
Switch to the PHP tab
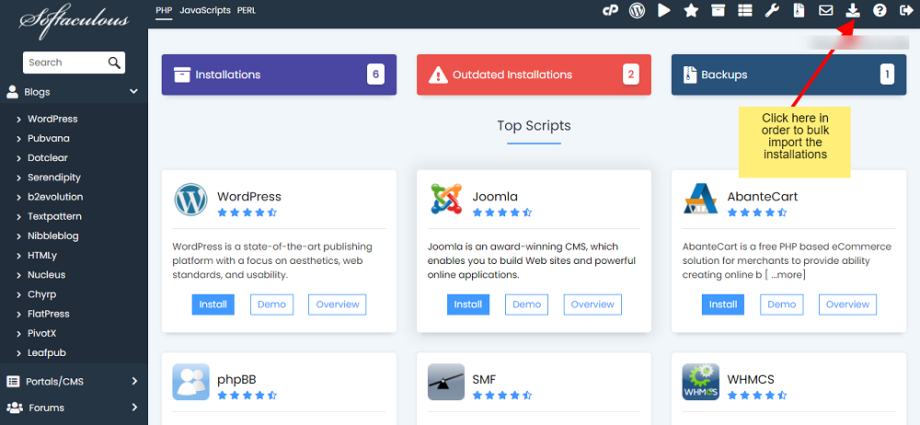[164, 11]
